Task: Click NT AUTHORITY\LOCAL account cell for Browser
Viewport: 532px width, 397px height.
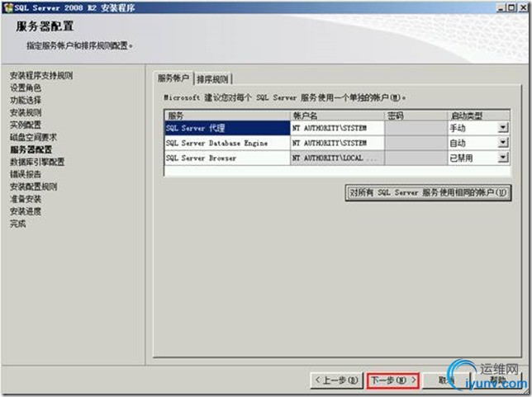Action: 337,158
